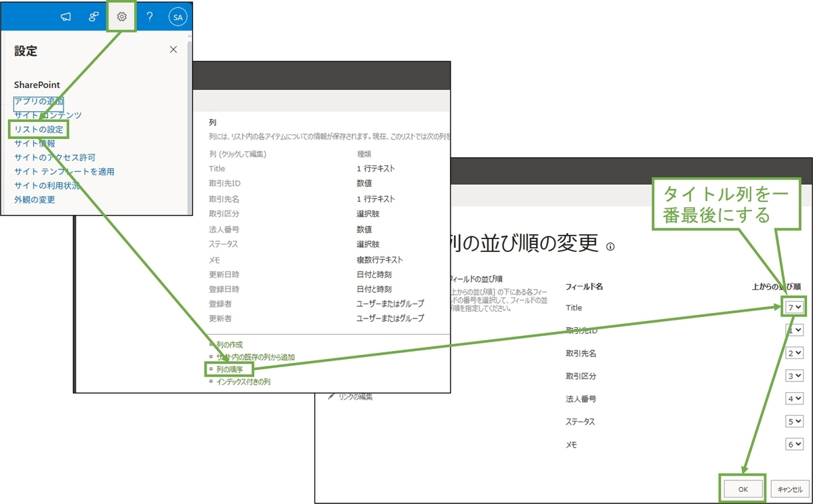Click the キャンセル button

(x=789, y=488)
